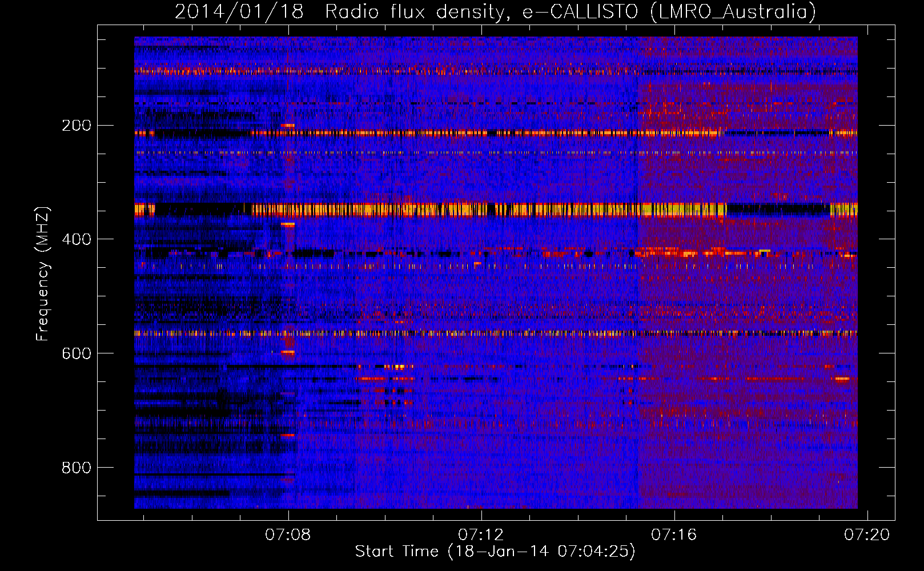Select the Frequency (MHZ) axis label
The image size is (924, 571).
point(43,274)
